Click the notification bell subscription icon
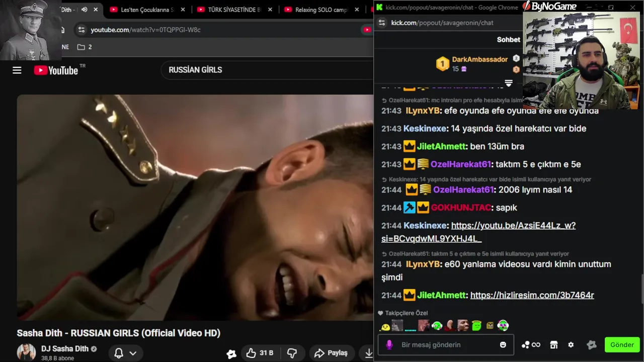This screenshot has height=362, width=644. click(119, 353)
